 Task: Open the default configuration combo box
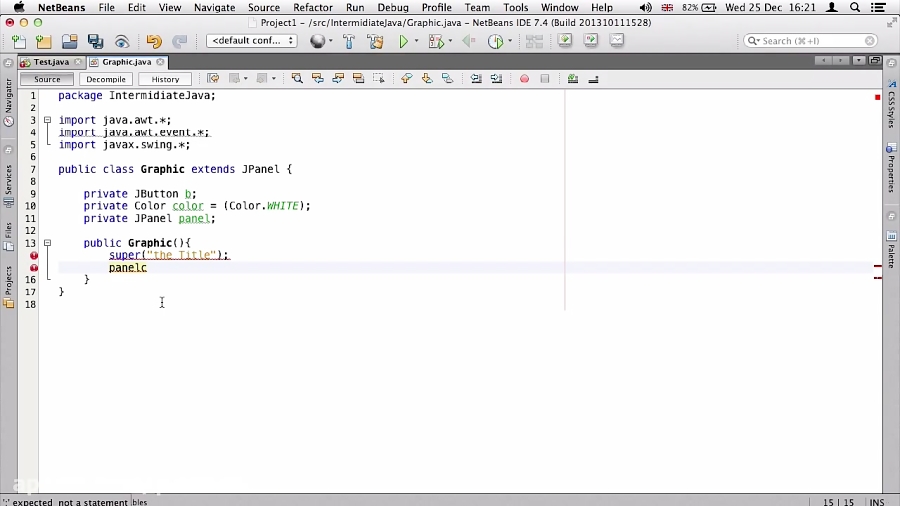tap(251, 41)
